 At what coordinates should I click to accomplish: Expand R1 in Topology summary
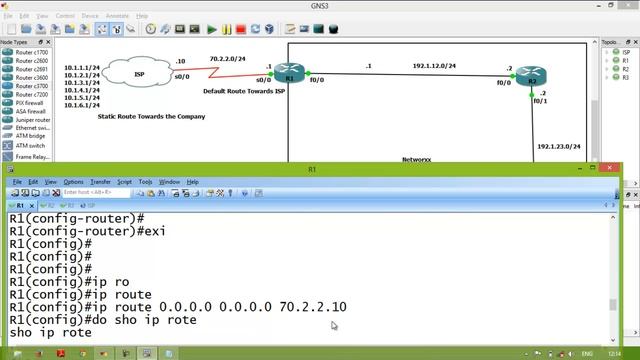pyautogui.click(x=607, y=60)
